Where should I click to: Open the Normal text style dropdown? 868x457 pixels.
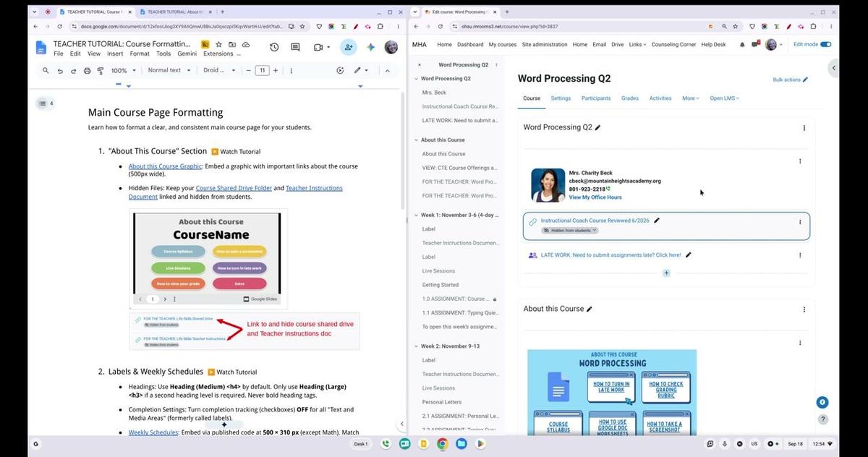click(169, 70)
